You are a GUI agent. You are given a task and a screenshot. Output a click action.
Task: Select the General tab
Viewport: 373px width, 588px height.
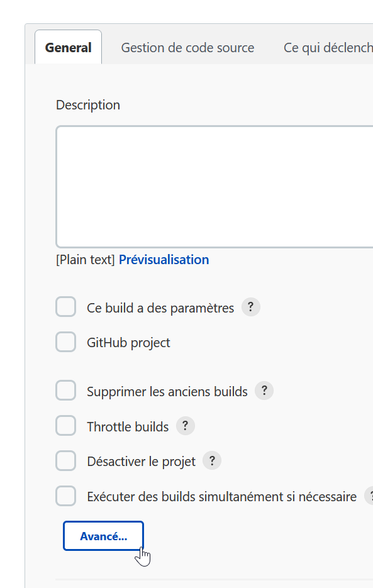pyautogui.click(x=69, y=47)
